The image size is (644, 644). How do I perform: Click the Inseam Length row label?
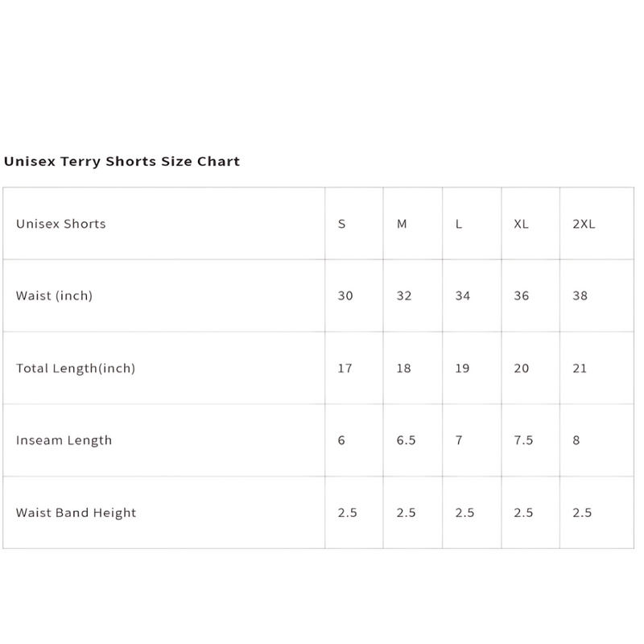tap(64, 440)
